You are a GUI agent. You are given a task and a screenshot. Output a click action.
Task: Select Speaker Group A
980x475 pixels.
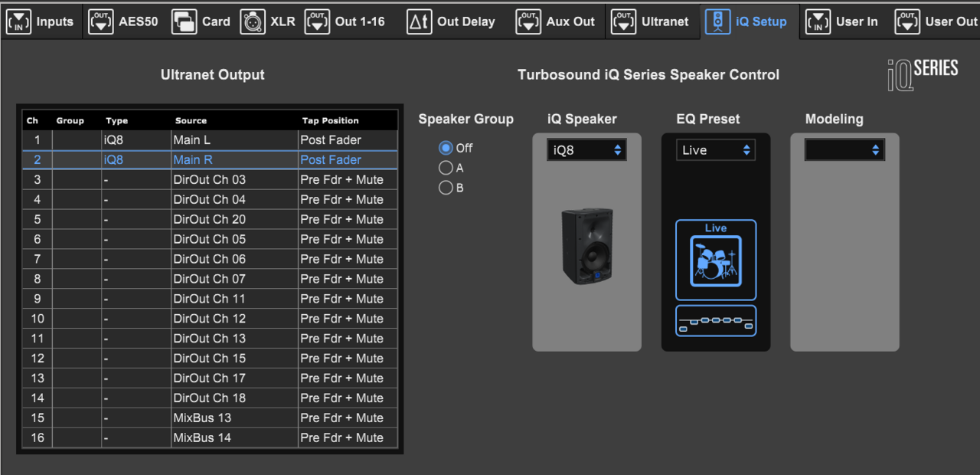click(446, 168)
